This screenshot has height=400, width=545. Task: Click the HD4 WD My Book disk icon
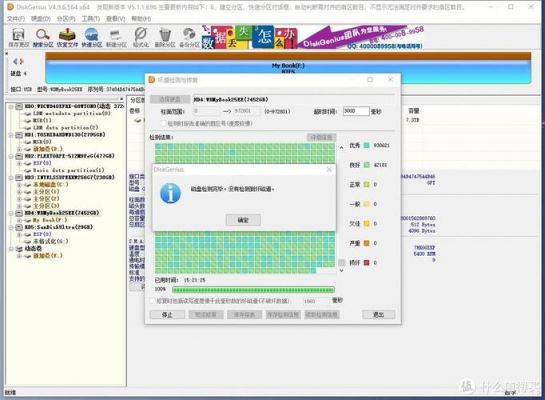(x=19, y=213)
